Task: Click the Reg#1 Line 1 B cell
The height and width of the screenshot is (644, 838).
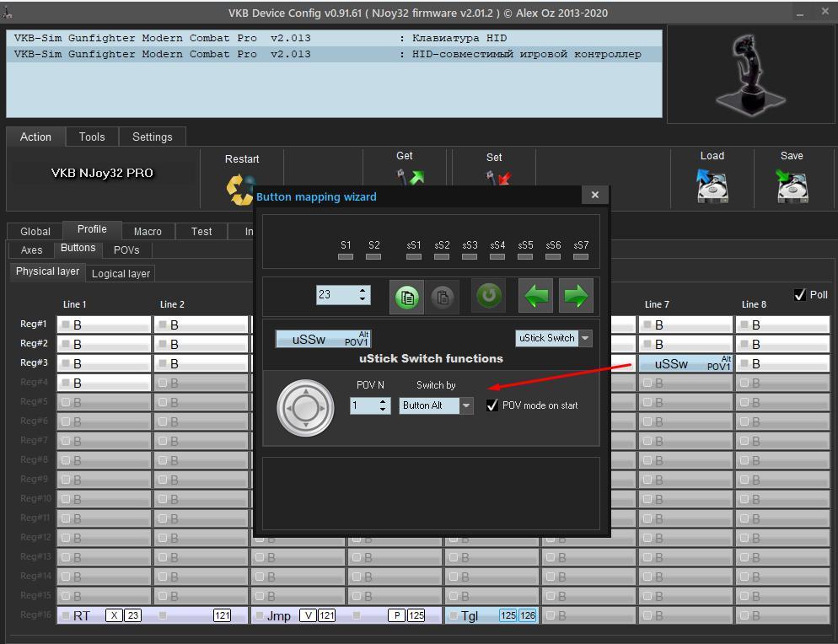Action: click(x=105, y=325)
